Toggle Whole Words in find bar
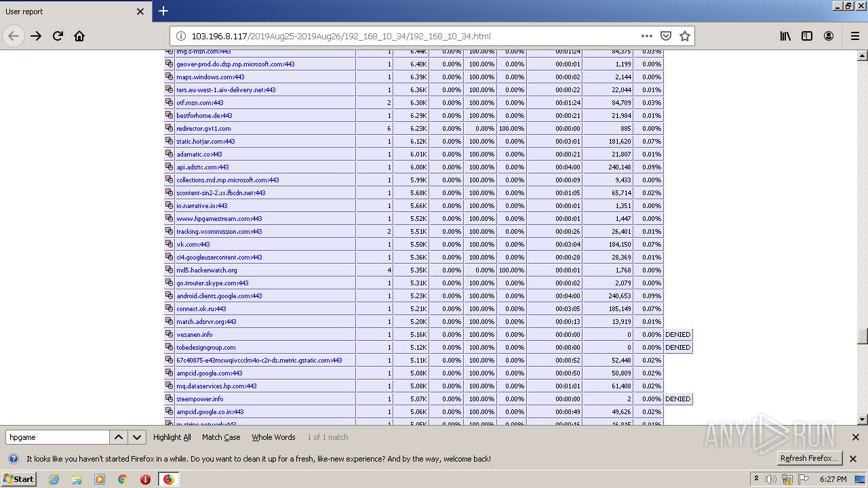The height and width of the screenshot is (488, 868). pos(273,437)
